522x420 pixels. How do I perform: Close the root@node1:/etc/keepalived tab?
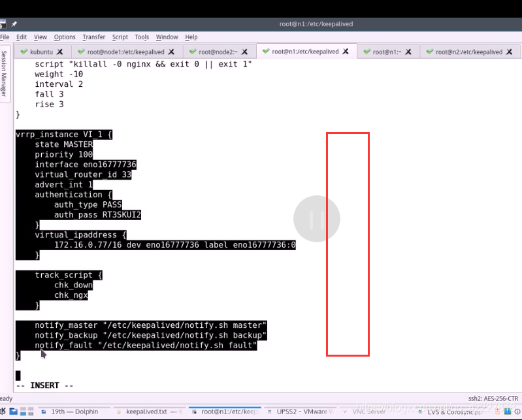171,52
